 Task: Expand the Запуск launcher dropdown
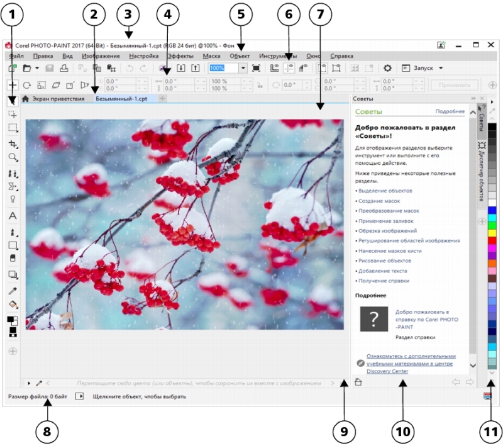[x=441, y=68]
